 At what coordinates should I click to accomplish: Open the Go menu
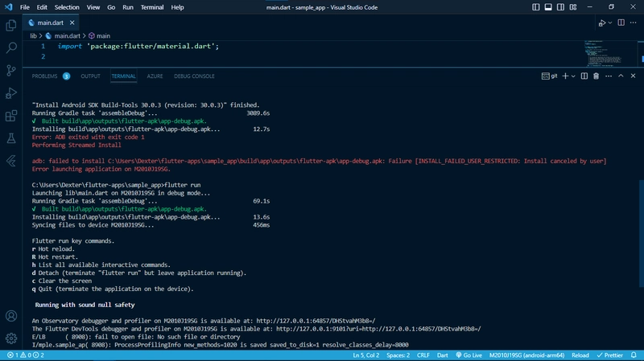pos(111,7)
